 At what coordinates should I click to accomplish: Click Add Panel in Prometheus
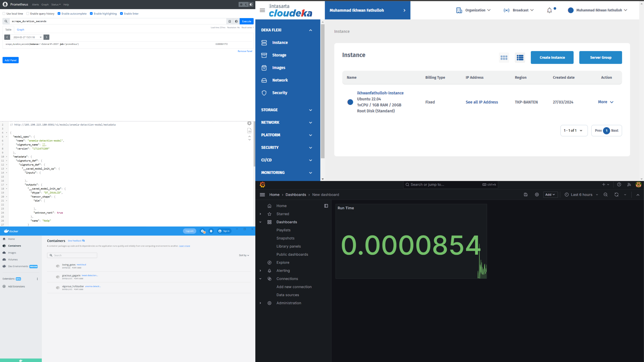click(x=11, y=60)
